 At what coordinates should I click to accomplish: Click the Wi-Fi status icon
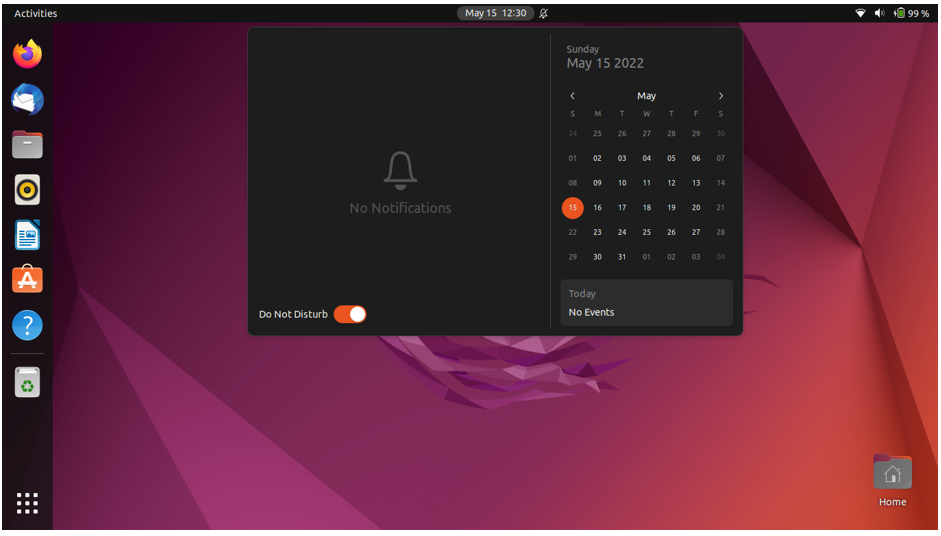tap(861, 13)
